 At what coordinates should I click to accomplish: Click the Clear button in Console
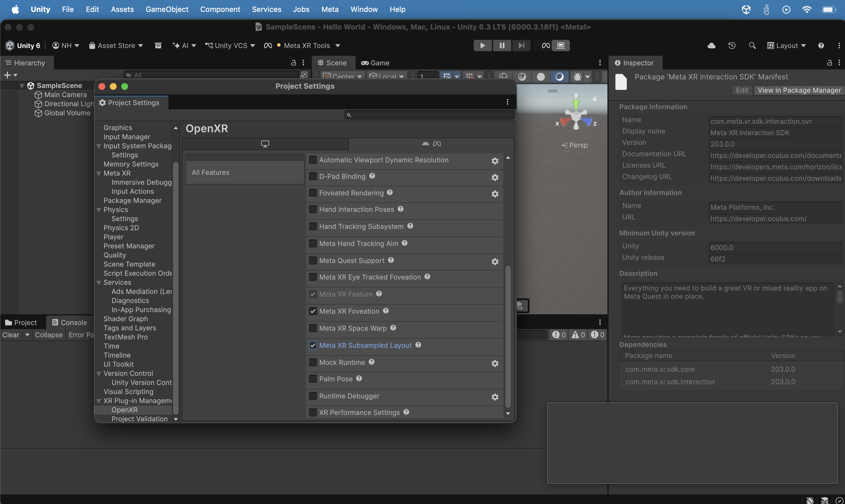coord(11,335)
